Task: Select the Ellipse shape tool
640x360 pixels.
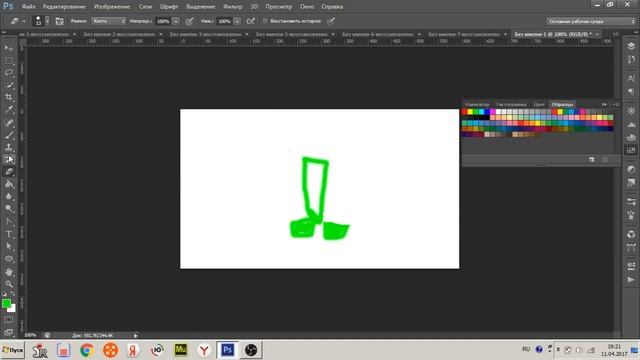Action: tap(9, 259)
